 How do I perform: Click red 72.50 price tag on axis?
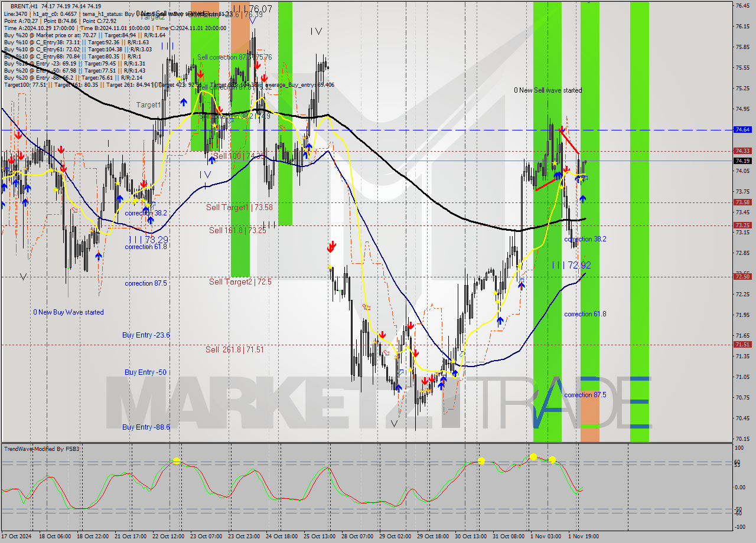pos(742,276)
